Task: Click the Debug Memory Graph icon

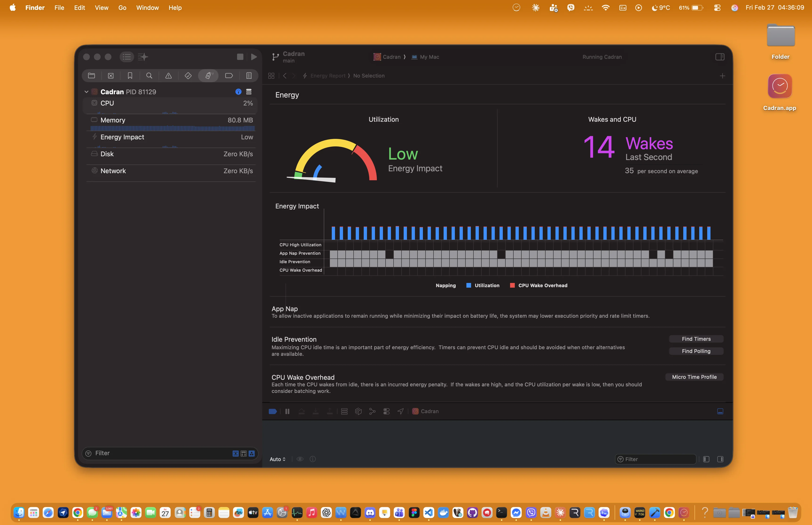Action: tap(372, 411)
